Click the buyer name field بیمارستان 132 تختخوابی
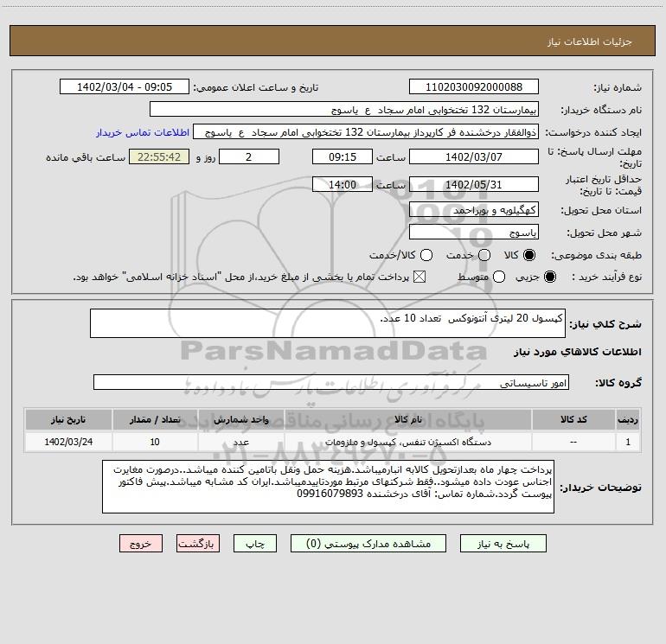The image size is (666, 644). (x=344, y=110)
